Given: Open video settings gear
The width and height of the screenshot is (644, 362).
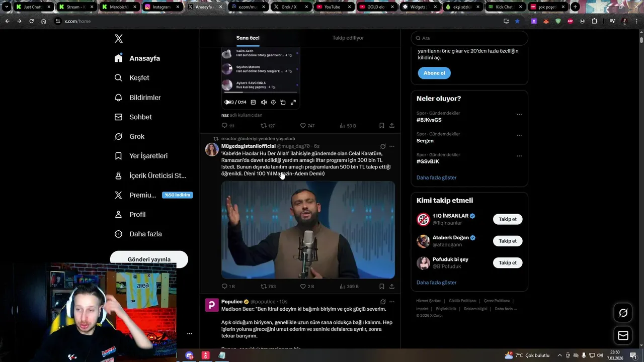Looking at the screenshot, I should 273,102.
